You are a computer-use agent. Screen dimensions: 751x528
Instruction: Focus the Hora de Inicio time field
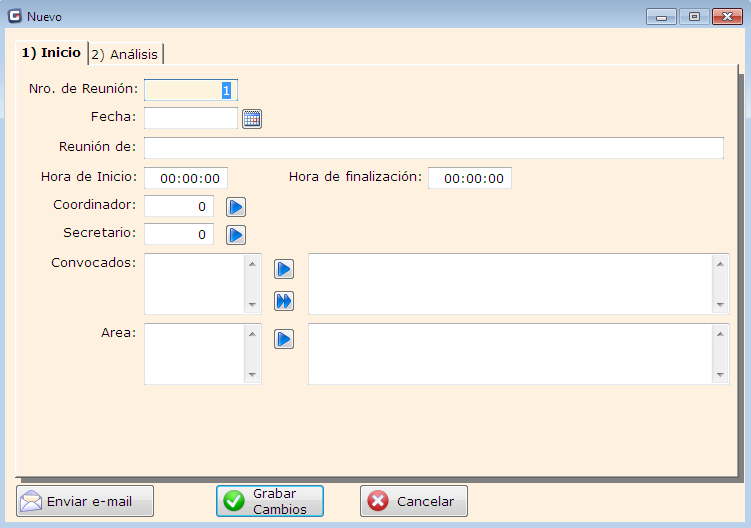(x=187, y=178)
